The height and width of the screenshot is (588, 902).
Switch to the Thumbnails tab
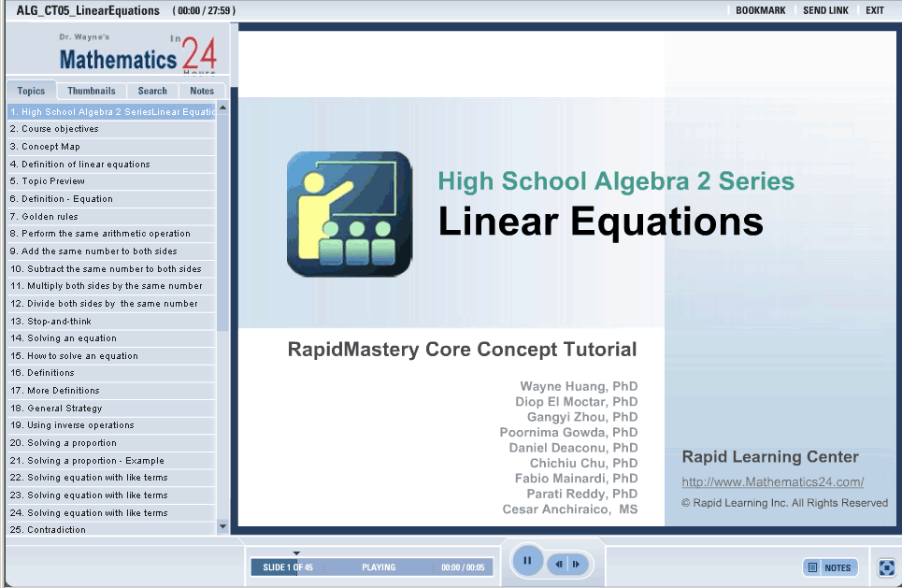click(x=92, y=91)
